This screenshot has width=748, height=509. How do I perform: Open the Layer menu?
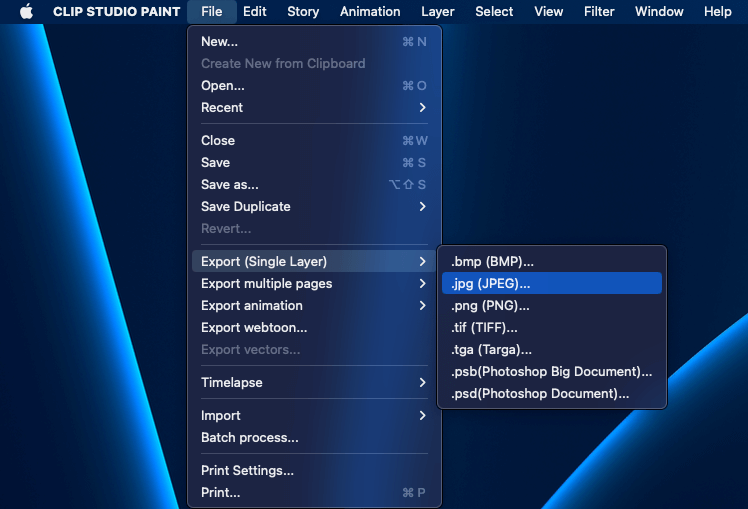coord(438,11)
